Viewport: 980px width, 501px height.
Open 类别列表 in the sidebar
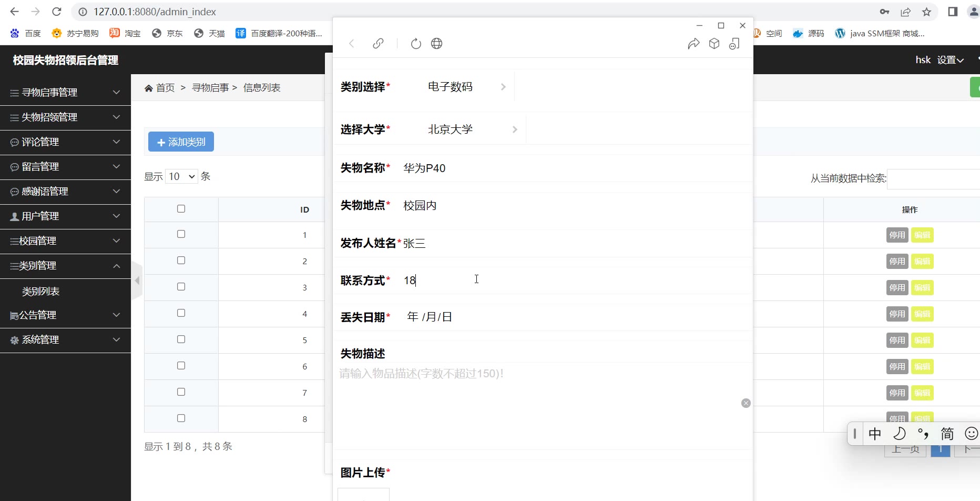point(41,292)
